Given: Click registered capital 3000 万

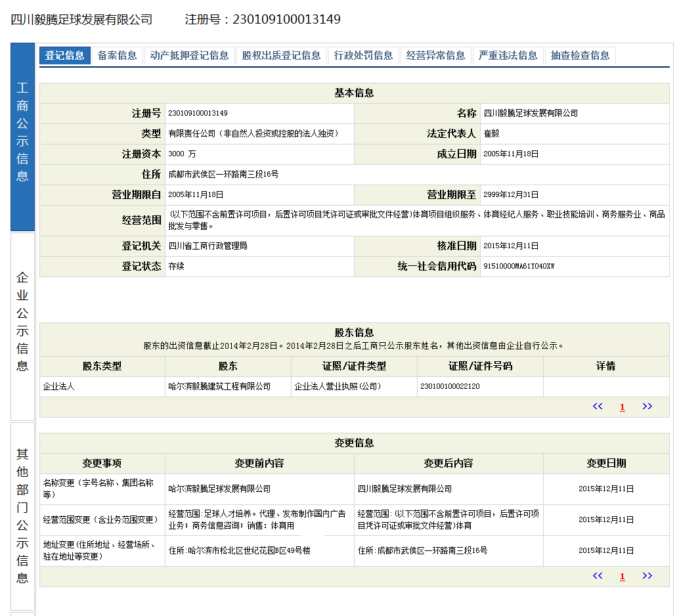Looking at the screenshot, I should point(182,154).
